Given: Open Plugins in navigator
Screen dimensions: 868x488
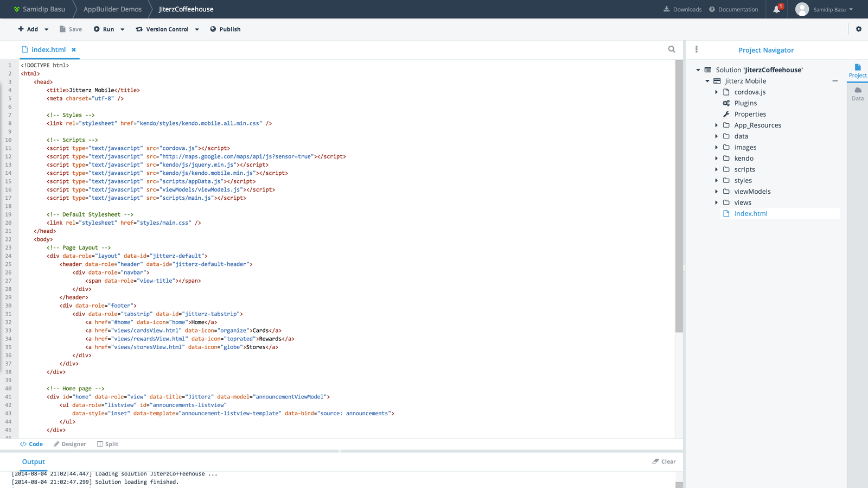Looking at the screenshot, I should 745,103.
